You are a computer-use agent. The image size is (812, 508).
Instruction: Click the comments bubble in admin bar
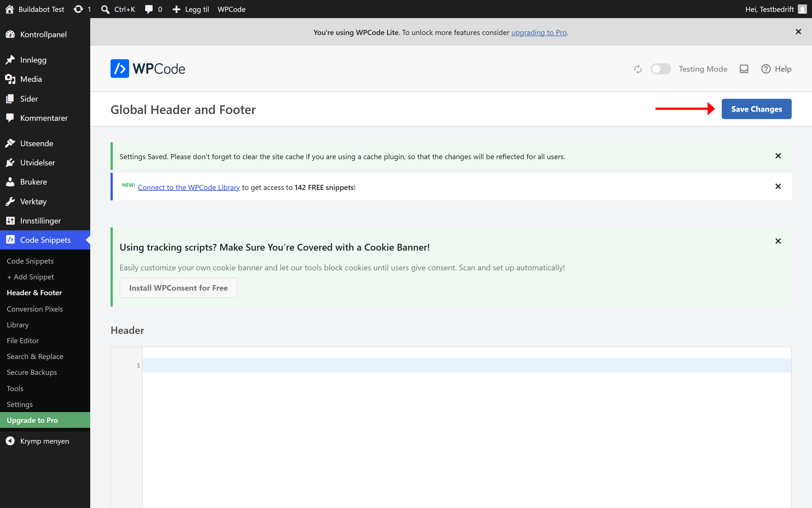149,9
